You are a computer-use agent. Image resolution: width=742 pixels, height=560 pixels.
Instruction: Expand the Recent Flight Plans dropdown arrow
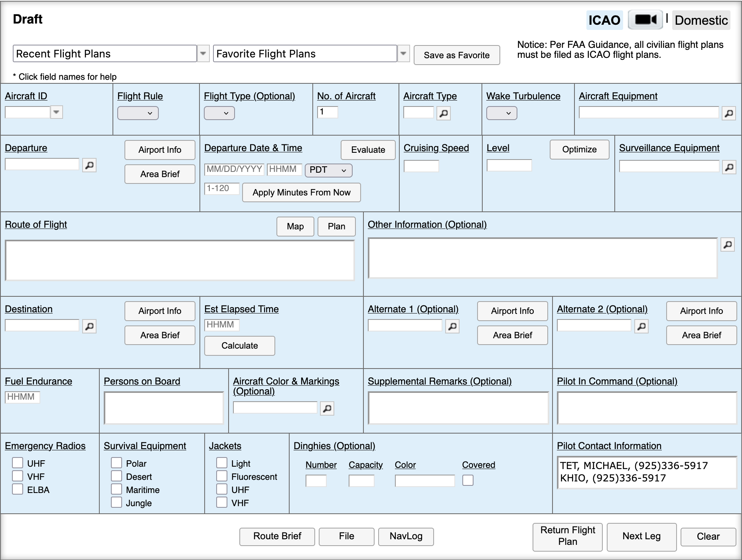coord(203,53)
